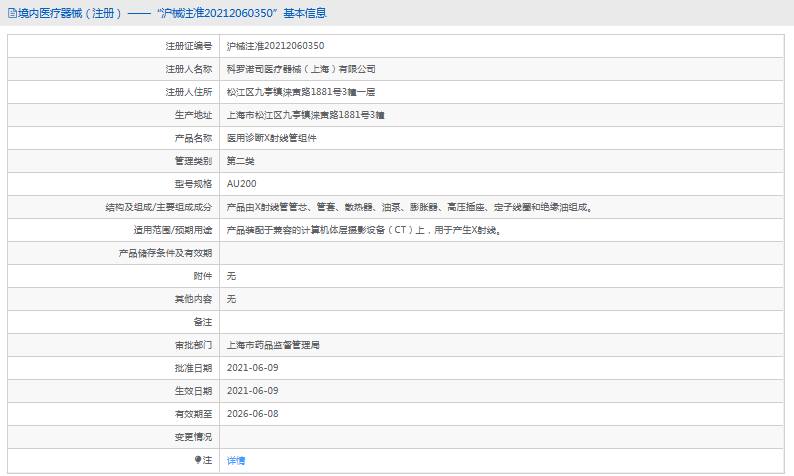Select production address 上海市松江区九亭镇涞寅路1881号3幢

click(x=305, y=115)
